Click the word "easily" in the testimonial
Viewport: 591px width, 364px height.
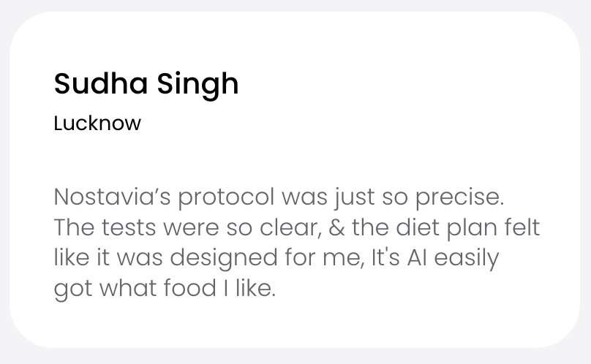point(466,259)
